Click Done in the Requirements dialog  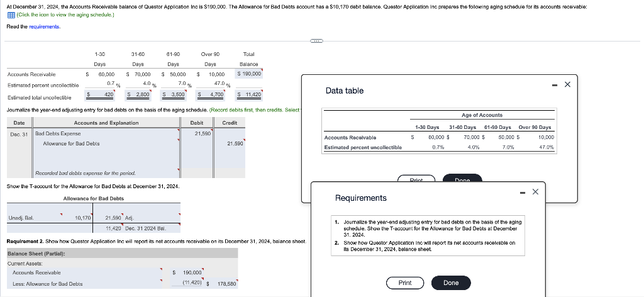coord(450,283)
